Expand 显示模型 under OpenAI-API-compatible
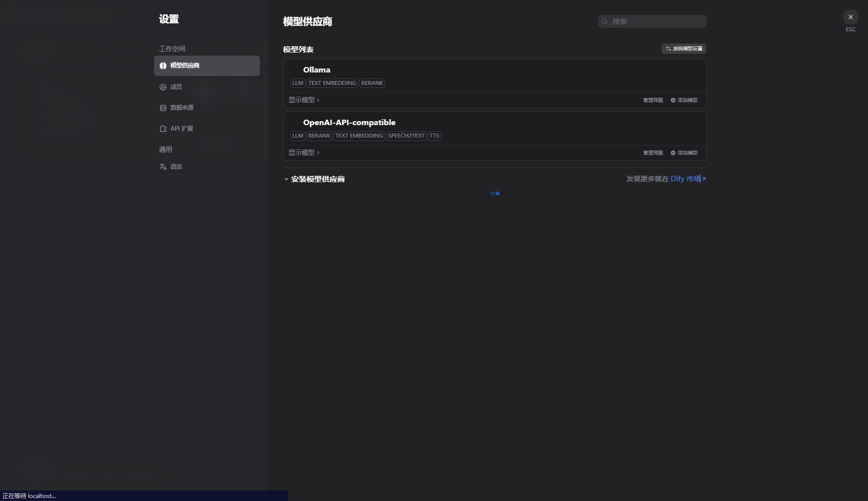This screenshot has width=868, height=501. click(304, 152)
